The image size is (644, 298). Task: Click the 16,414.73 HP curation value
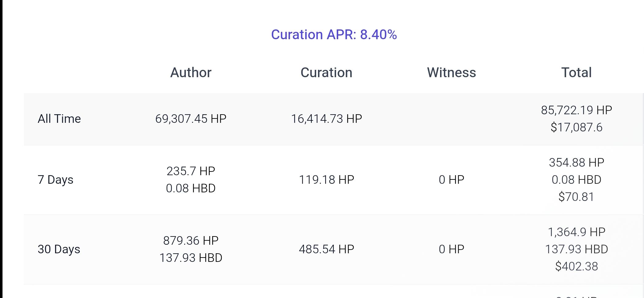click(326, 119)
